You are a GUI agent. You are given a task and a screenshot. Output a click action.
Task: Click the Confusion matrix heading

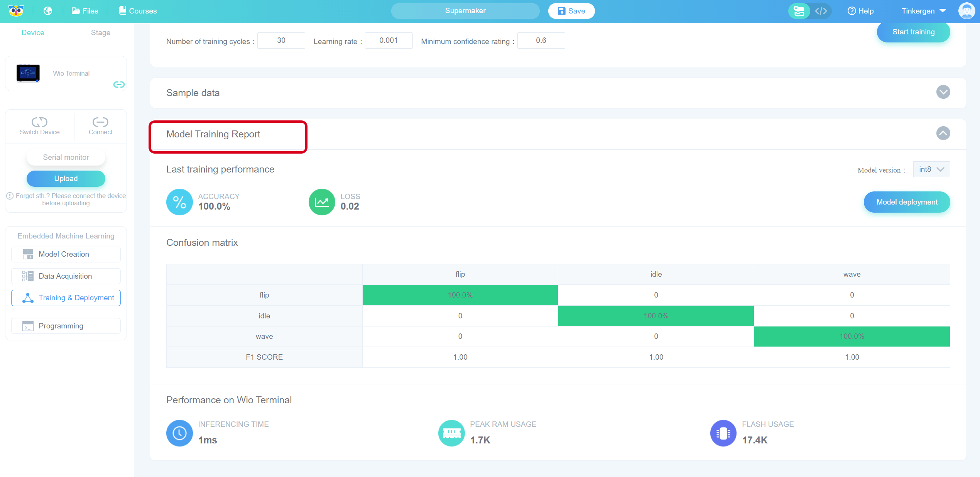tap(202, 243)
